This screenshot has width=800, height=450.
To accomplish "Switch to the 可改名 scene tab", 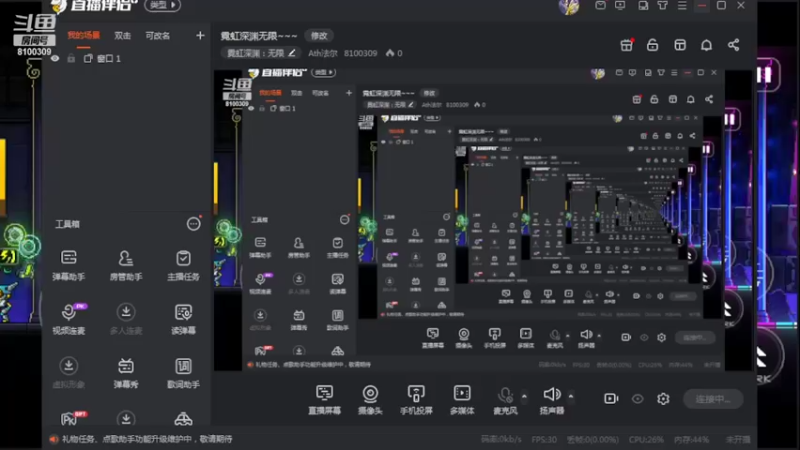I will [x=158, y=35].
